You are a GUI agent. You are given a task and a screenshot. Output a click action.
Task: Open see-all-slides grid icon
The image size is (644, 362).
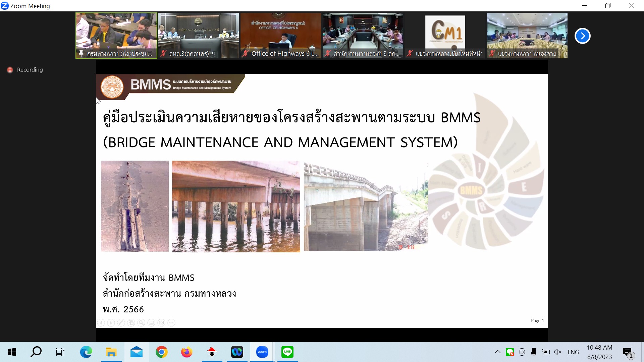click(x=131, y=323)
